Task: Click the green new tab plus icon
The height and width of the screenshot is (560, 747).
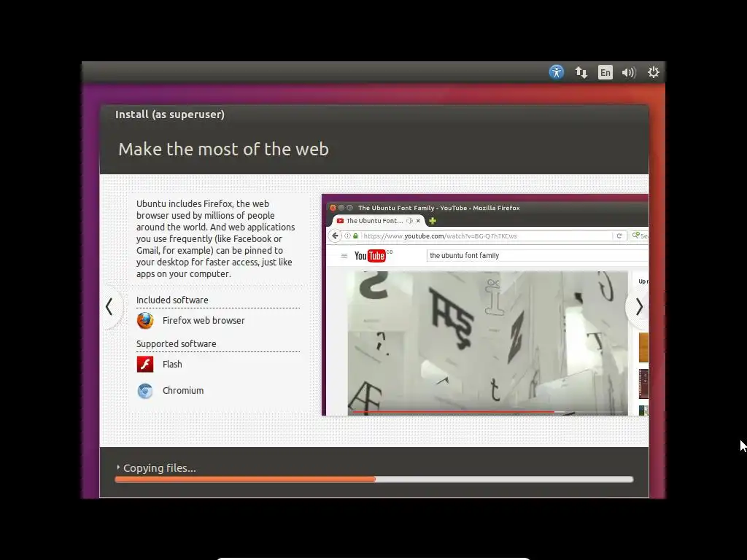Action: pyautogui.click(x=433, y=221)
